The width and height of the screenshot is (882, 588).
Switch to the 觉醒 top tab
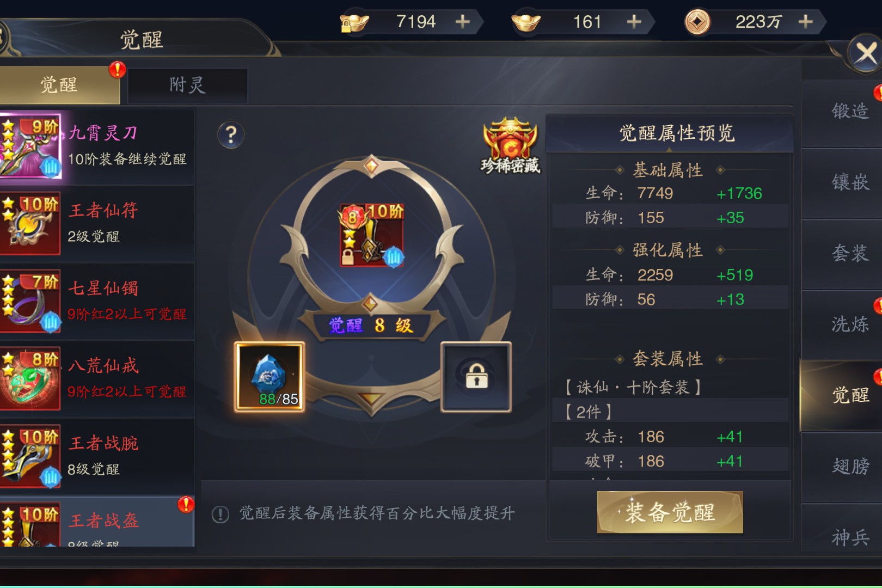59,85
